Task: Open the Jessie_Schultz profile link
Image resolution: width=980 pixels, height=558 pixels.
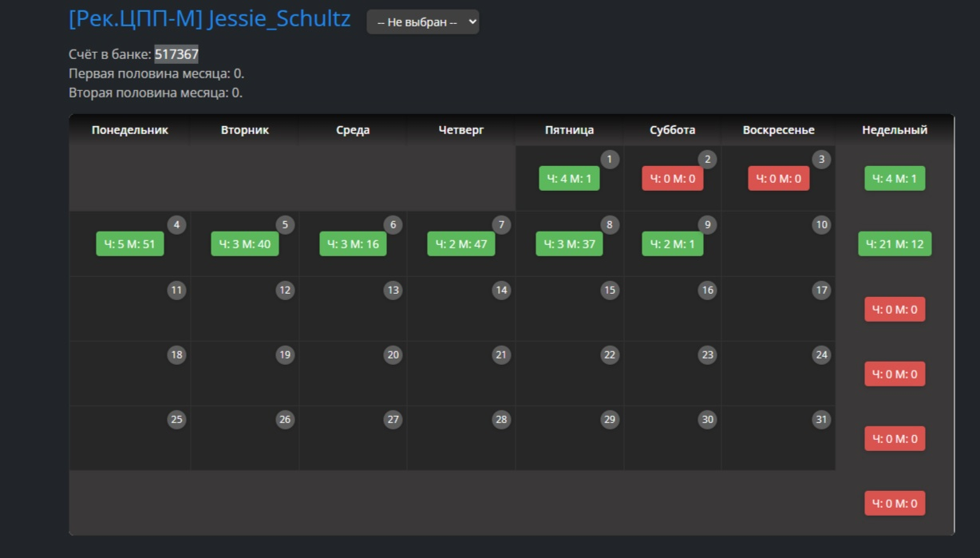Action: [x=210, y=19]
